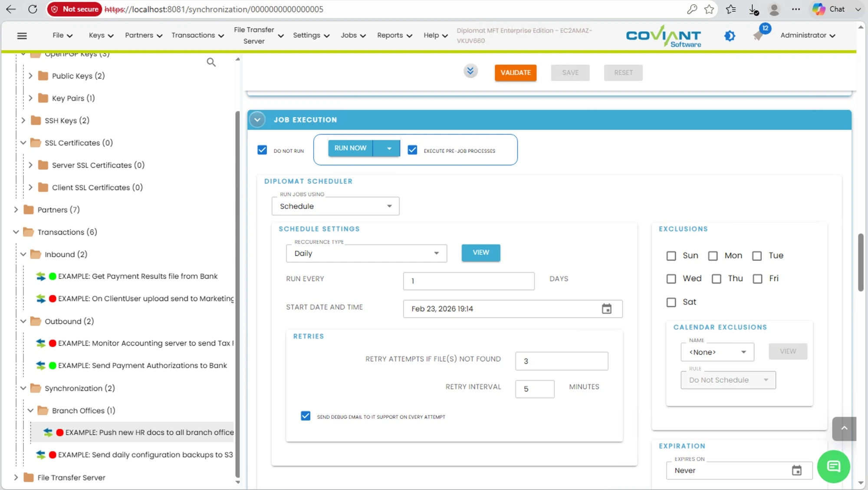
Task: Open Copilot Chat in browser toolbar
Action: (829, 9)
